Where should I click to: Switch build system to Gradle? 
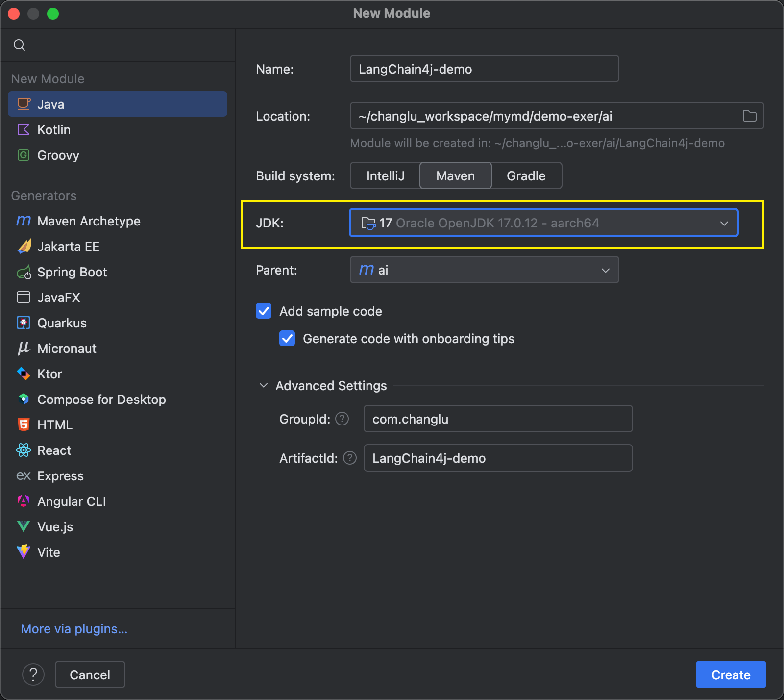point(526,175)
